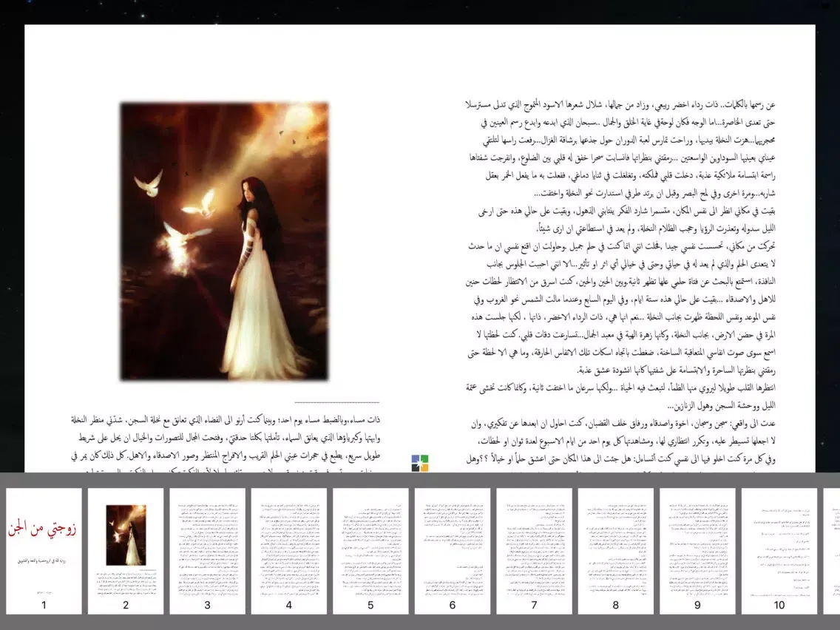Open page 9 thumbnail

click(x=697, y=551)
